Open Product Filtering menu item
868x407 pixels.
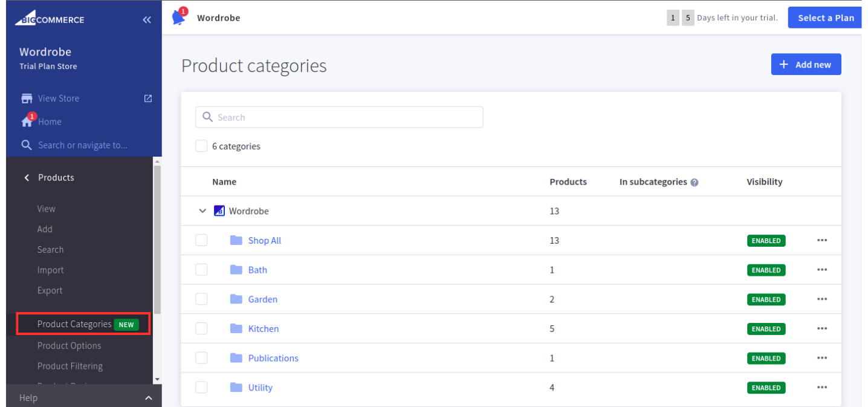[x=70, y=366]
